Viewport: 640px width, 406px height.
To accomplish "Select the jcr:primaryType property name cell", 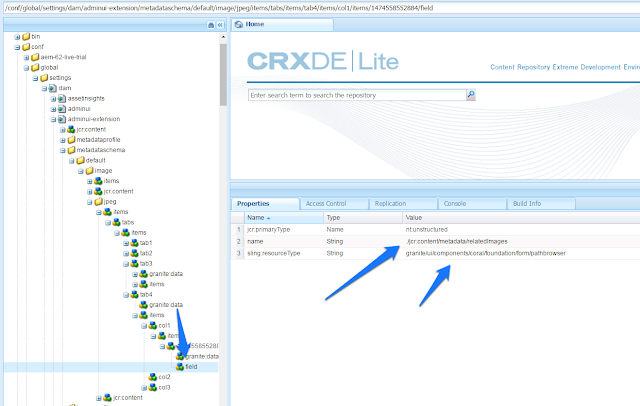I will point(284,230).
